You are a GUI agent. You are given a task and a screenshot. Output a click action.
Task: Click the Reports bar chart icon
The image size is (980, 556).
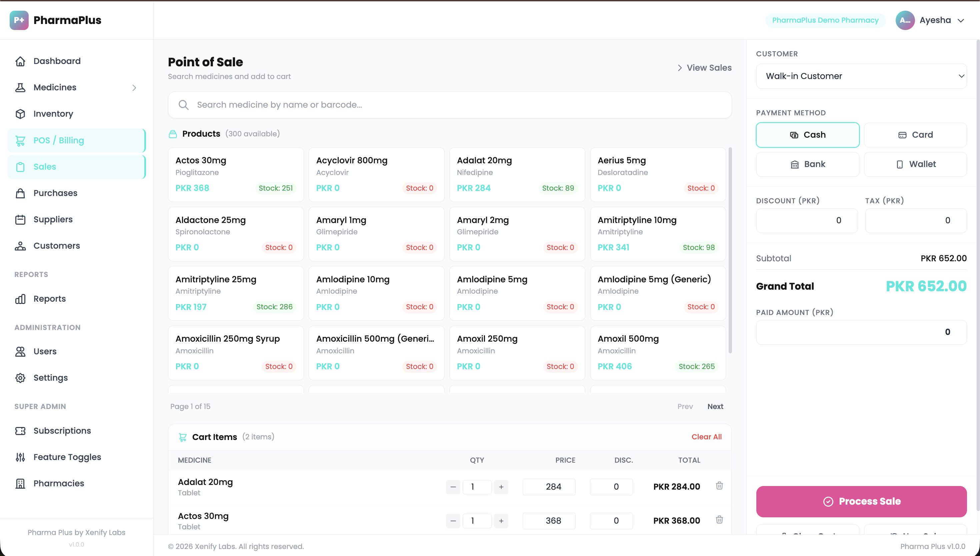[x=20, y=299]
